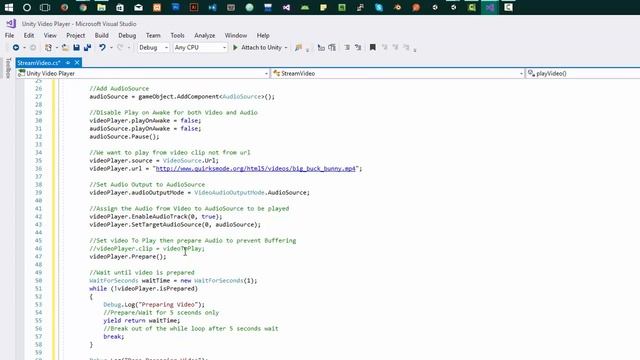Save the current file via floppy icon
The height and width of the screenshot is (360, 640).
[76, 48]
